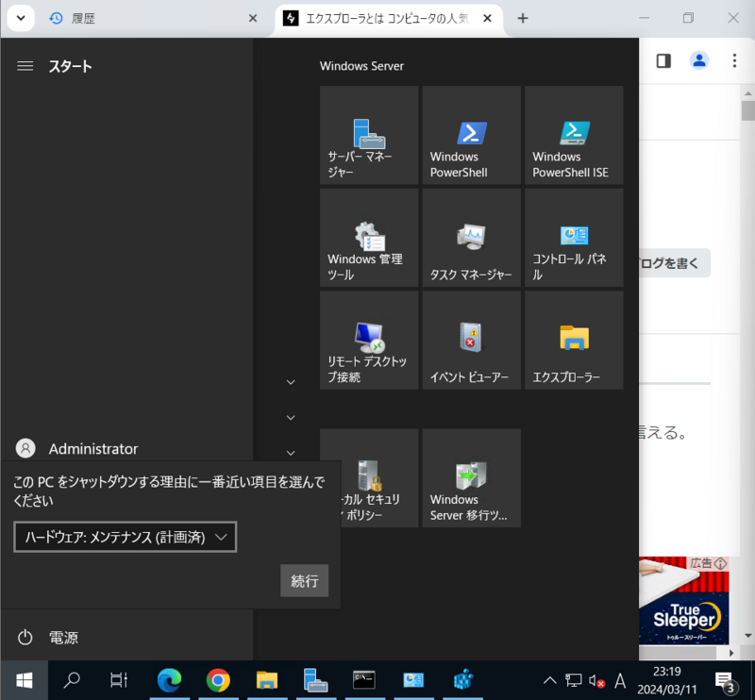Click the network tray icon
This screenshot has width=755, height=700.
(x=573, y=680)
